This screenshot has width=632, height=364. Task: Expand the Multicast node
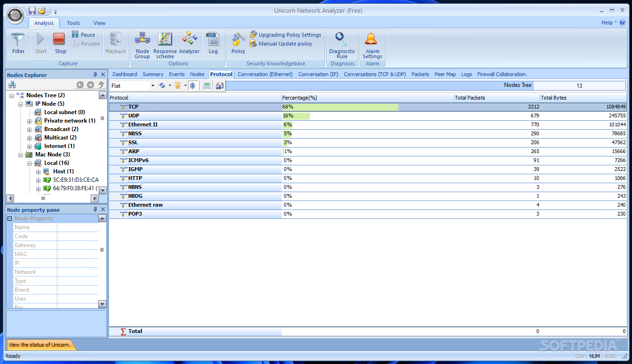[x=29, y=138]
